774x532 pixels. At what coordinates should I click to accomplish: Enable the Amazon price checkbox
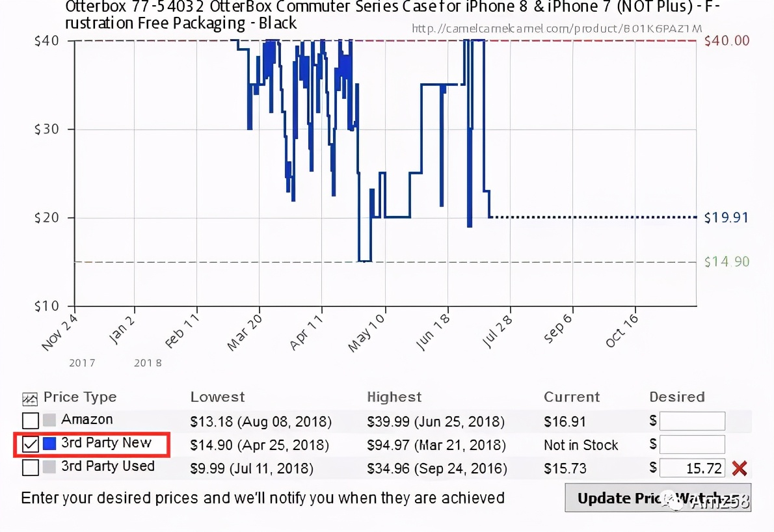31,421
